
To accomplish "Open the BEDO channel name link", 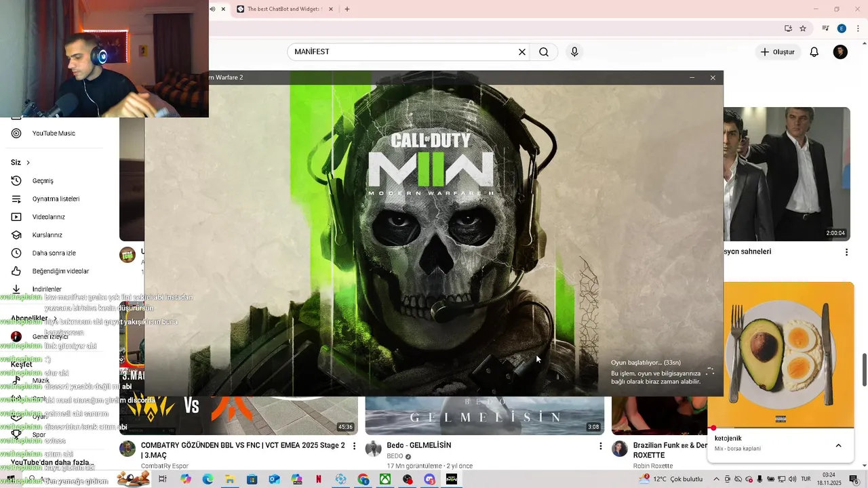I will [x=395, y=456].
